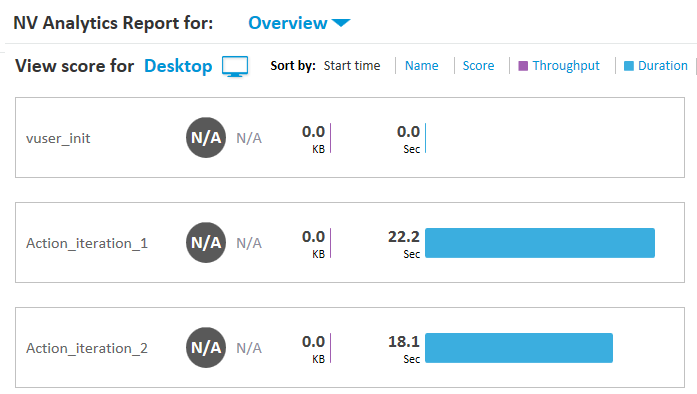Click the blue dropdown arrow beside Overview
The image size is (697, 394).
(341, 23)
